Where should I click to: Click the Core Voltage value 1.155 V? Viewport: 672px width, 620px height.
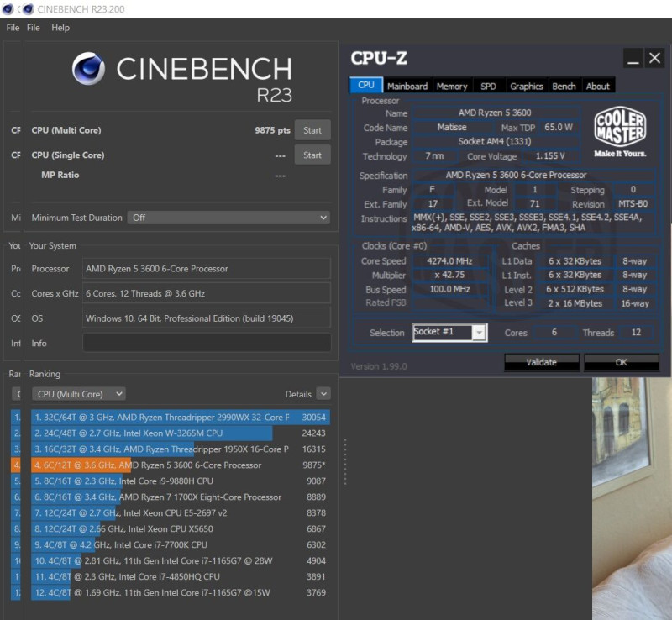tap(551, 156)
